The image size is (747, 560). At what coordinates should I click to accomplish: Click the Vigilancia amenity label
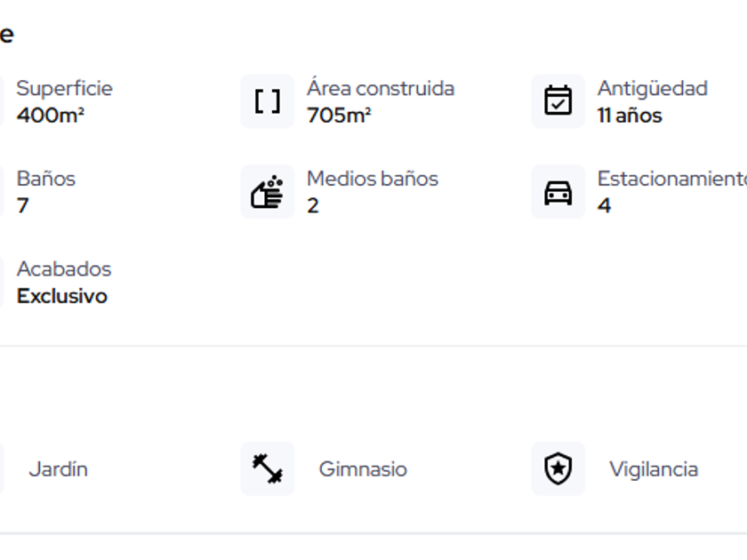653,469
